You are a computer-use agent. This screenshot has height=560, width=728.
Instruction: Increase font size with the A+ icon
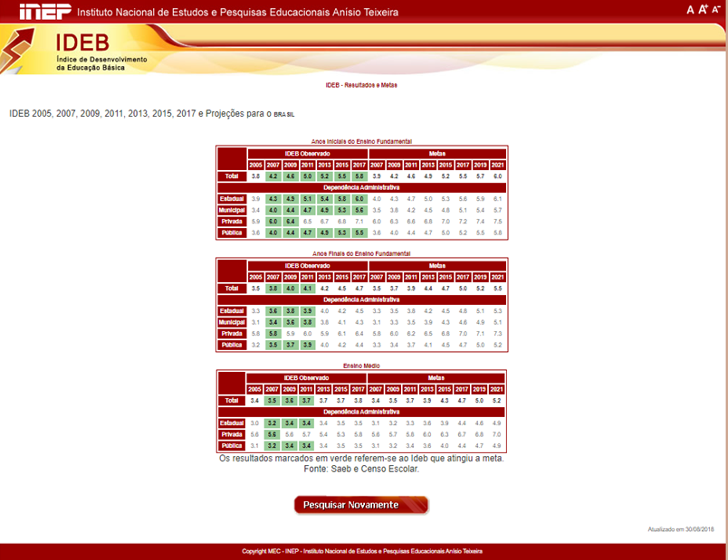(703, 9)
